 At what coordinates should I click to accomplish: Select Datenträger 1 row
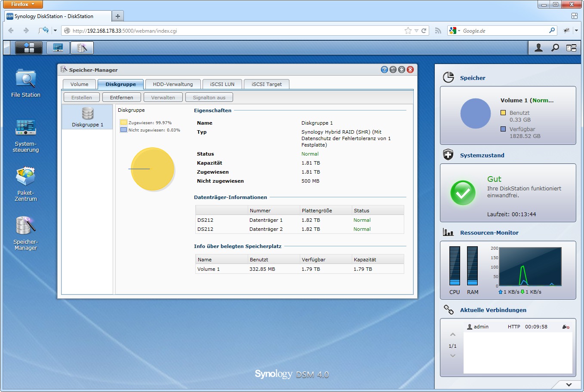(300, 220)
